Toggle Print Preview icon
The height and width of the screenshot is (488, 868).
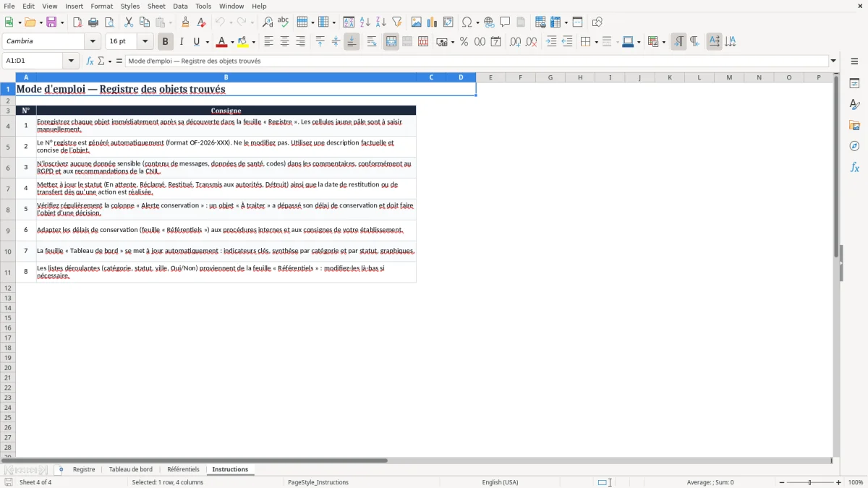109,22
